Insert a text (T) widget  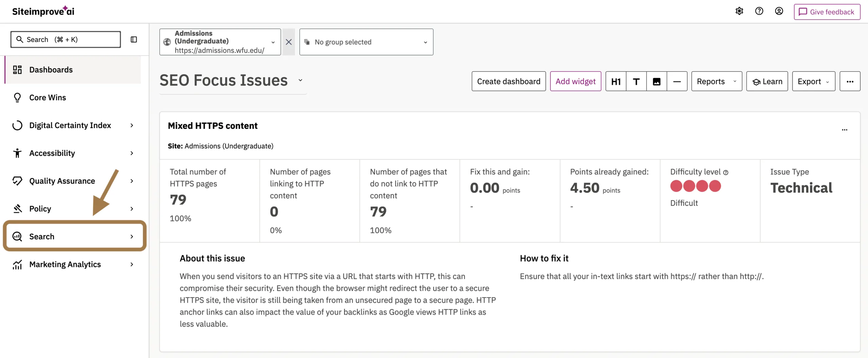[636, 81]
